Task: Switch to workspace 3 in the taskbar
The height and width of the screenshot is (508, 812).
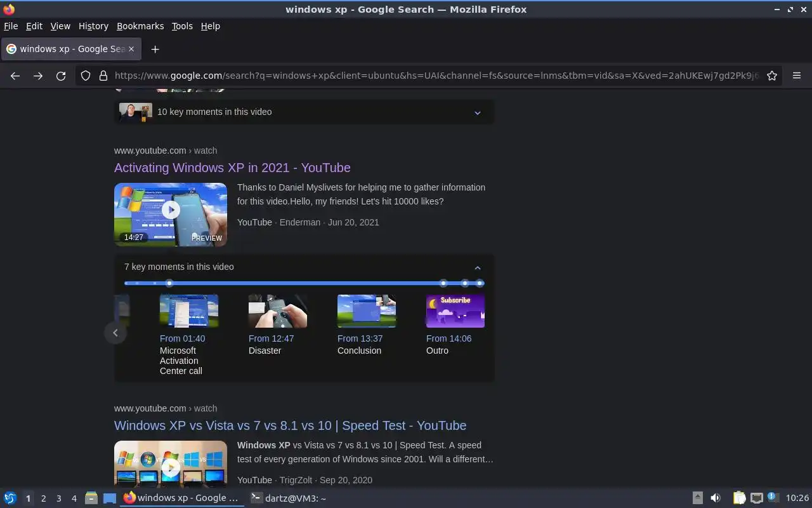Action: point(58,498)
